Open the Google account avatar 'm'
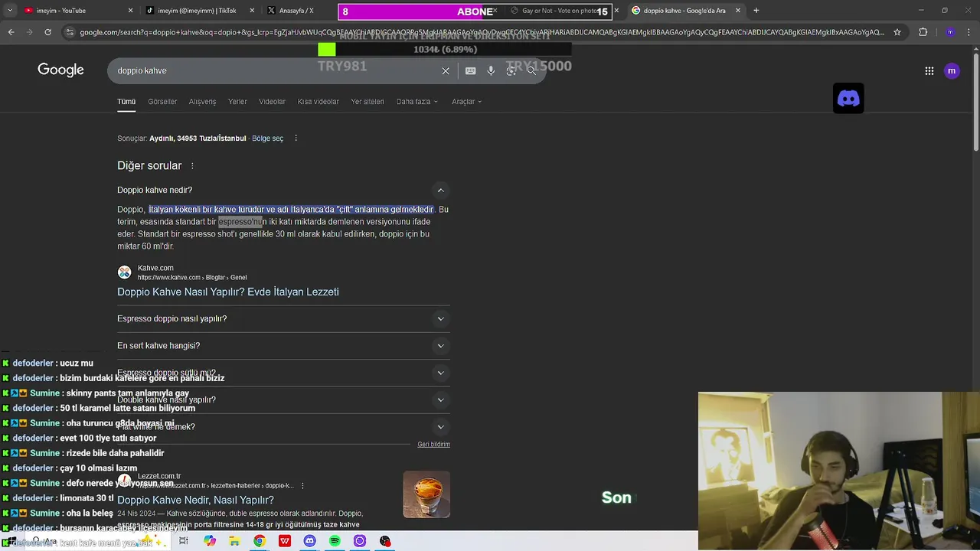980x551 pixels. pyautogui.click(x=952, y=70)
